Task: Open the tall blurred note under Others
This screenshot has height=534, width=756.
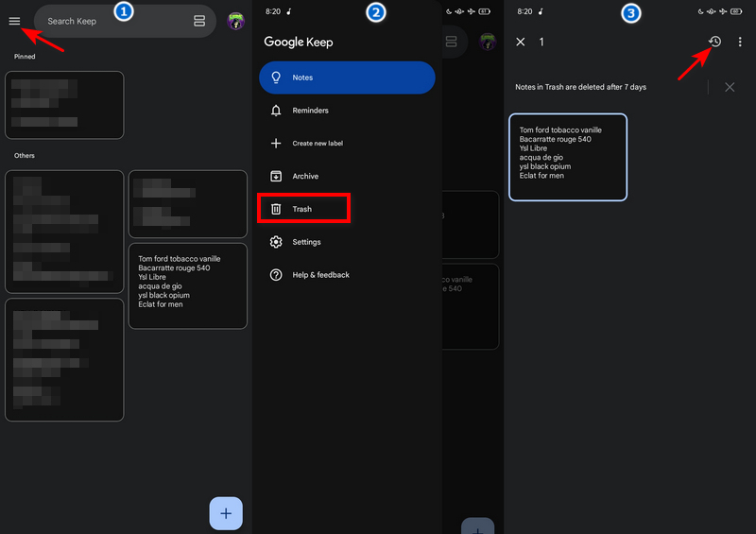Action: coord(64,232)
